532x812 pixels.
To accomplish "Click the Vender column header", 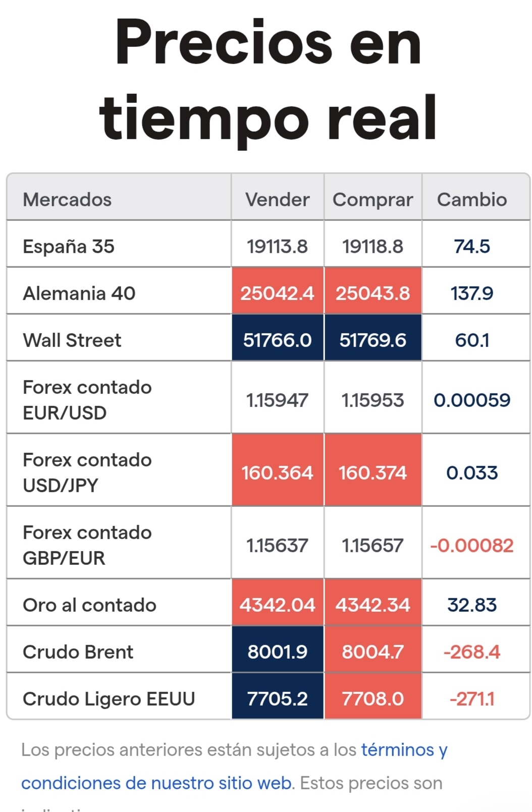I will [x=277, y=200].
